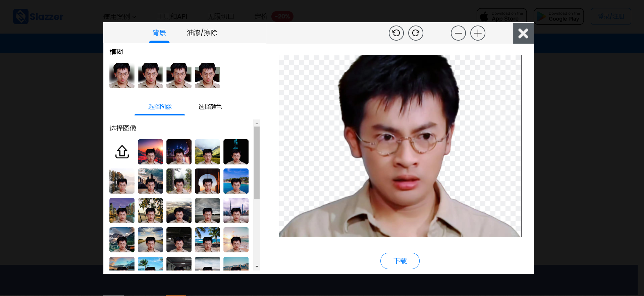Apply the red sunset sky background
Image resolution: width=644 pixels, height=296 pixels.
tap(150, 152)
